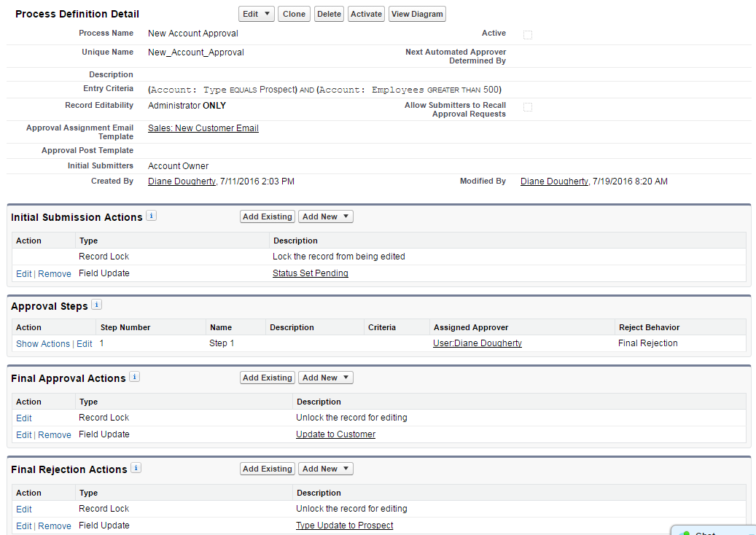
Task: Open Diane Dougherty link in Created By
Action: tap(182, 181)
